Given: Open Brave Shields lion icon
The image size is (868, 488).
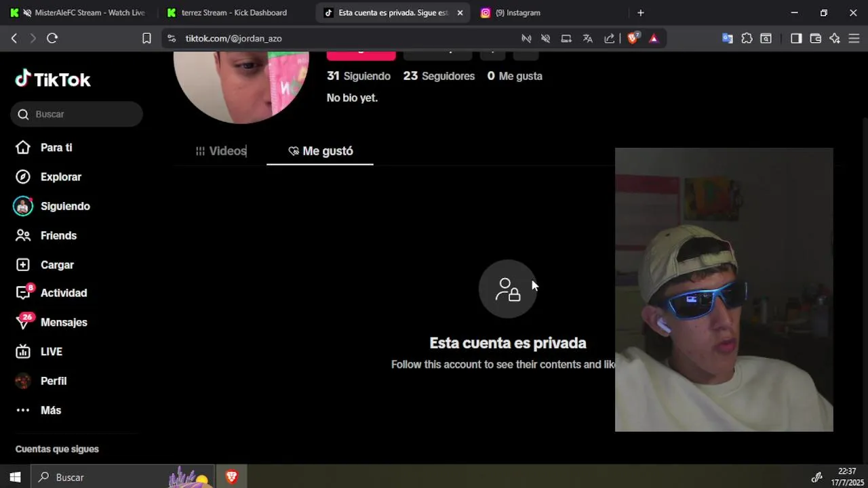Looking at the screenshot, I should coord(633,39).
